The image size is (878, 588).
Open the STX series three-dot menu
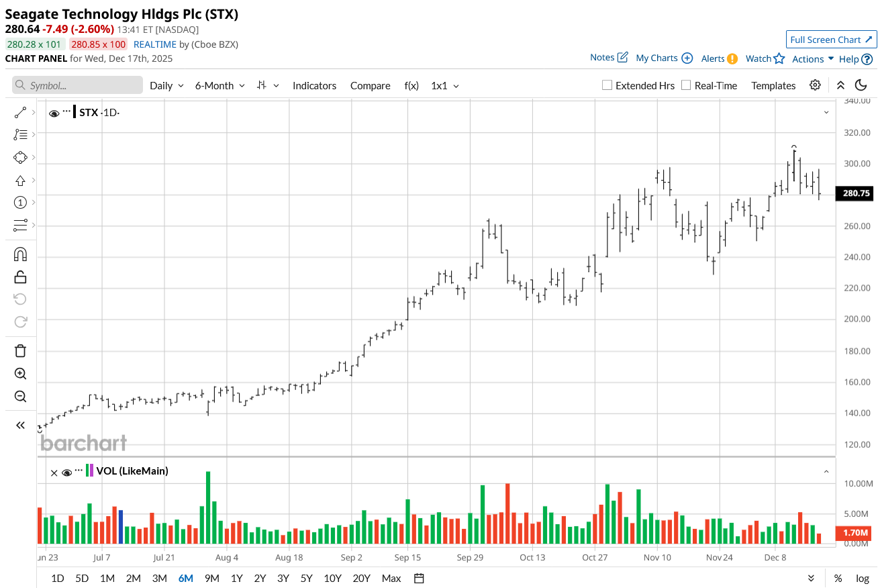(x=66, y=111)
